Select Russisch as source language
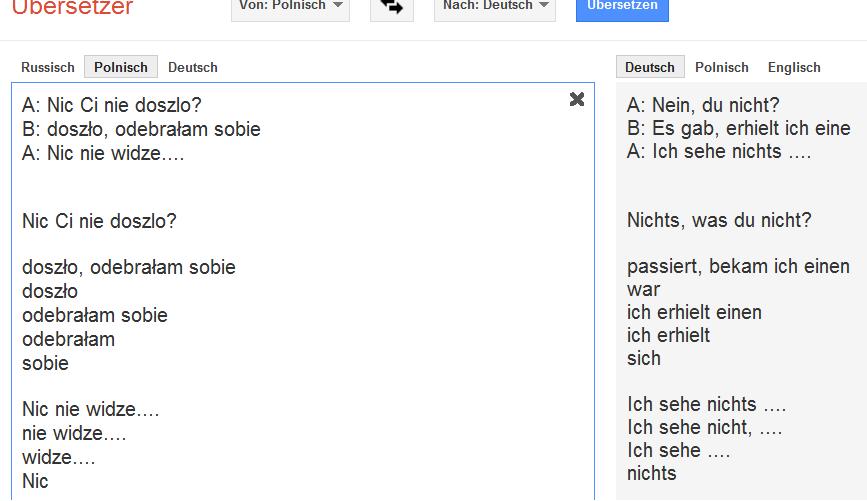This screenshot has width=867, height=501. pyautogui.click(x=48, y=67)
